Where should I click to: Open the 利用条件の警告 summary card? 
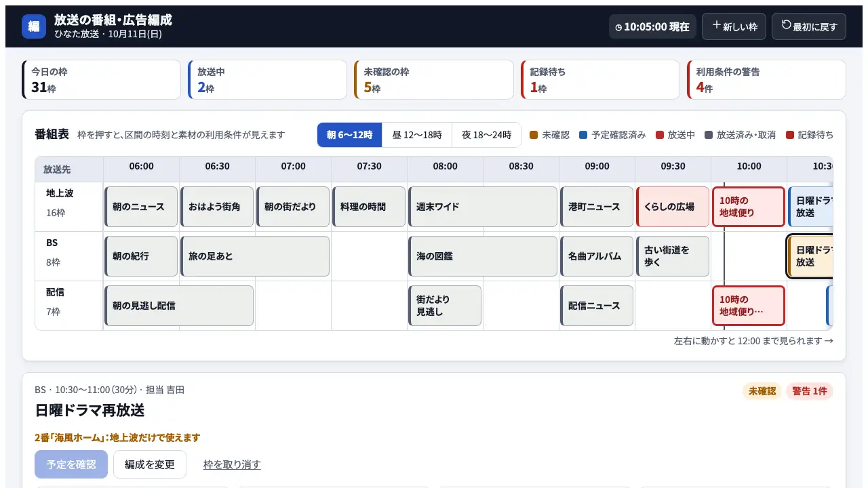coord(766,79)
